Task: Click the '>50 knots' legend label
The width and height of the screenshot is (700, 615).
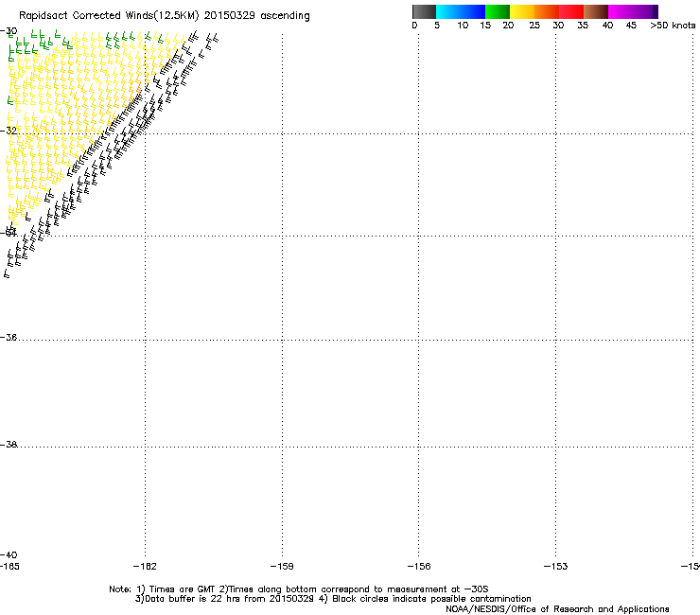Action: [673, 26]
